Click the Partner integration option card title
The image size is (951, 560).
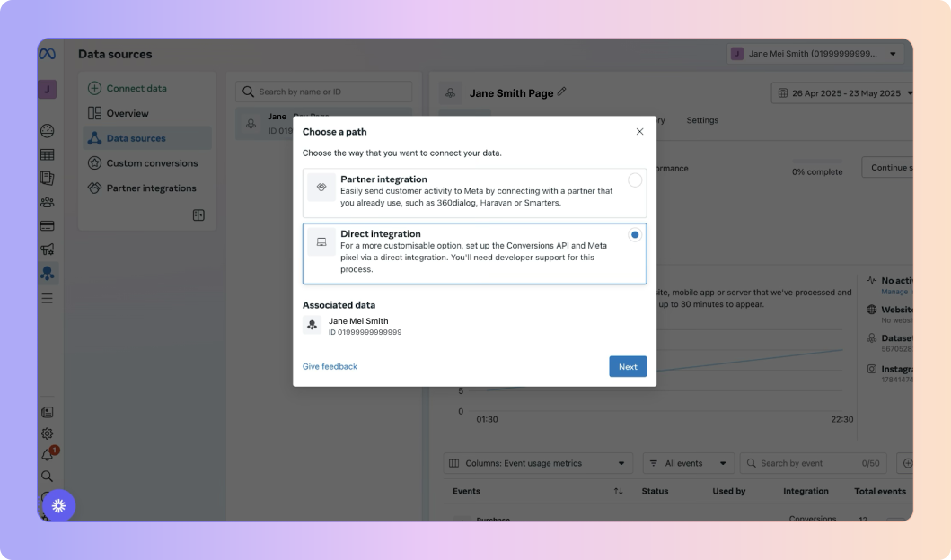(384, 179)
